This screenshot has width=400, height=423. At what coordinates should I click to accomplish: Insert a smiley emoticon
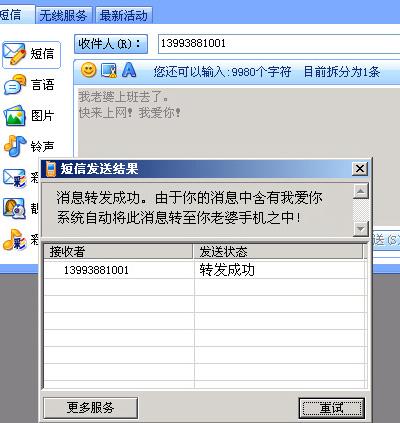(88, 70)
